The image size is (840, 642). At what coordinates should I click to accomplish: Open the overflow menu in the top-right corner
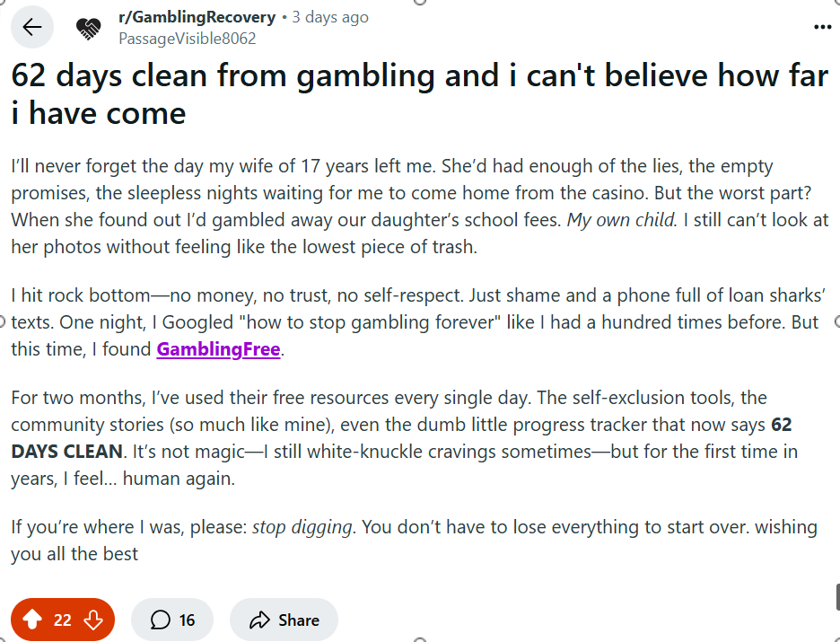[822, 26]
